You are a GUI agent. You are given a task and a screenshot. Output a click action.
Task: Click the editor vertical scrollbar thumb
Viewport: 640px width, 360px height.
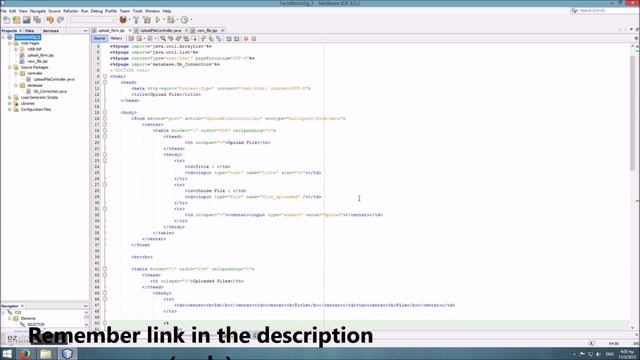(633, 113)
